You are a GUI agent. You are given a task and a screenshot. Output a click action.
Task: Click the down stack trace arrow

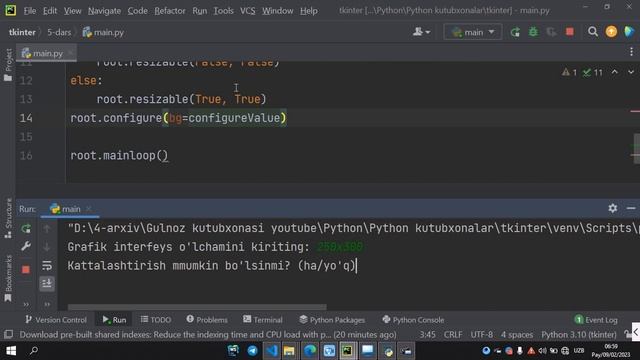tap(47, 246)
